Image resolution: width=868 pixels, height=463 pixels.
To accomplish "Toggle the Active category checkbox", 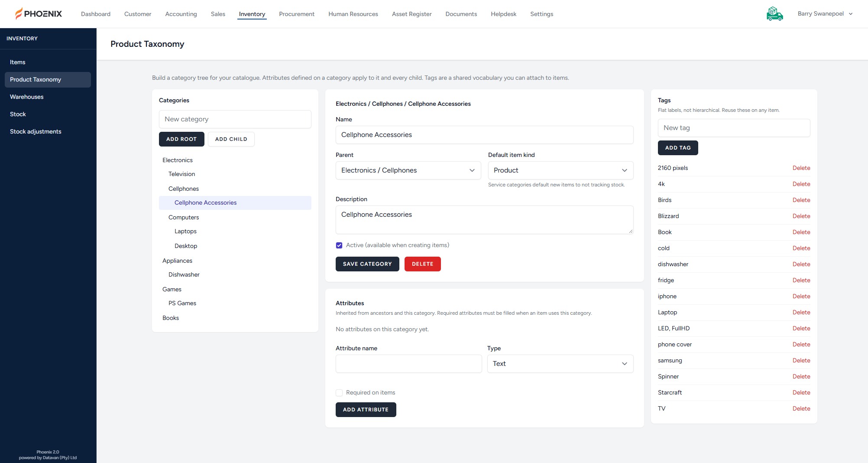I will [339, 245].
